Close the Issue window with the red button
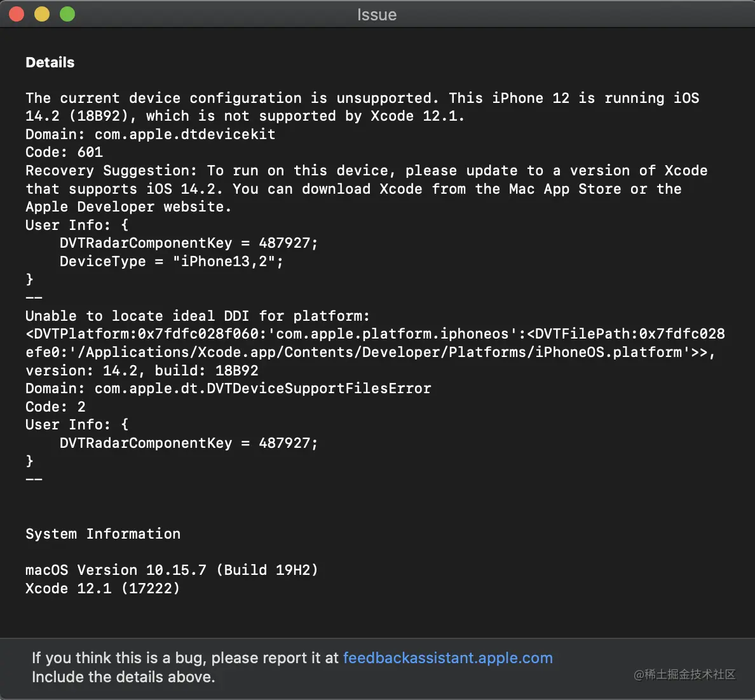The height and width of the screenshot is (700, 755). coord(17,15)
